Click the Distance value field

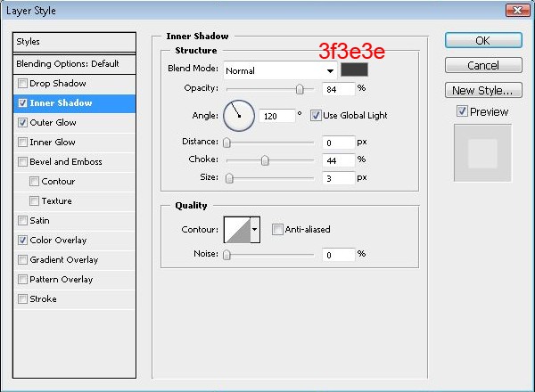339,143
